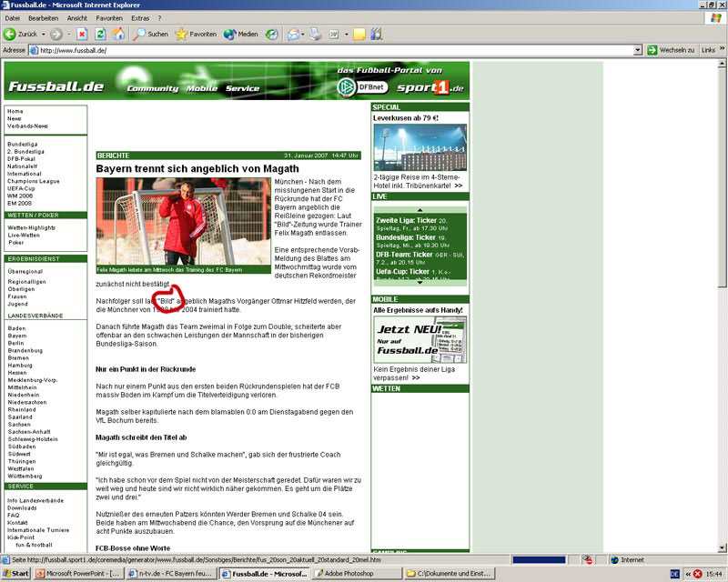Click the green Zurück back button
Viewport: 728px width, 582px height.
coord(20,34)
